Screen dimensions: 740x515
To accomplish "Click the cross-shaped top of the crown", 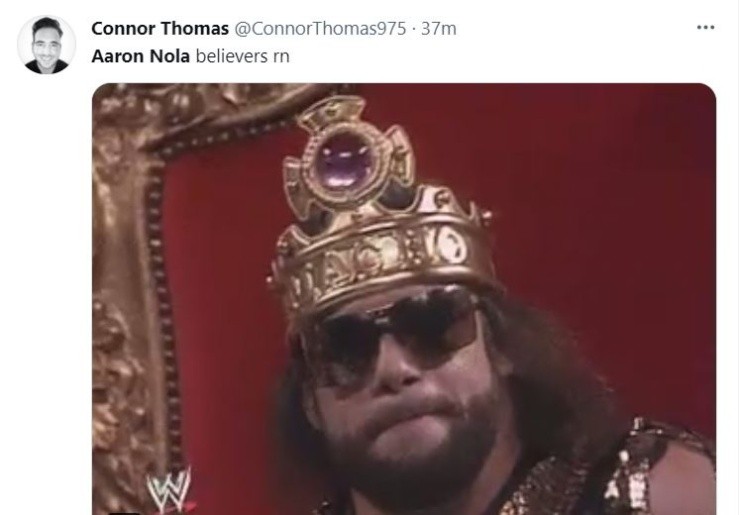I will click(347, 156).
